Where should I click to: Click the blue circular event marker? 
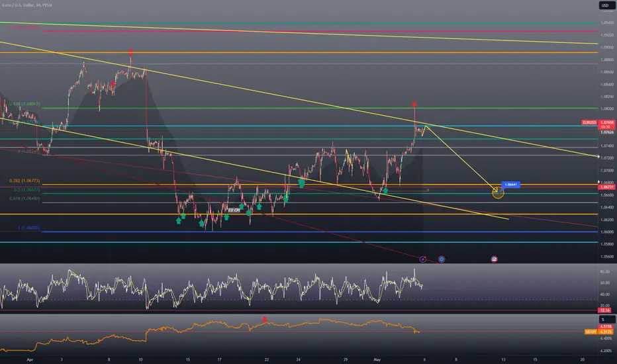tap(442, 259)
